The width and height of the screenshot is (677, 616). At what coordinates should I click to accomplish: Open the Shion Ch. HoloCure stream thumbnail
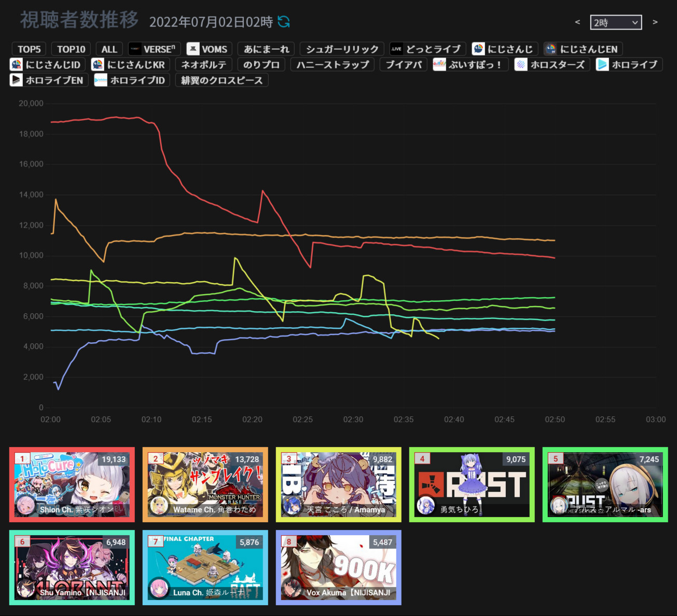[x=72, y=484]
